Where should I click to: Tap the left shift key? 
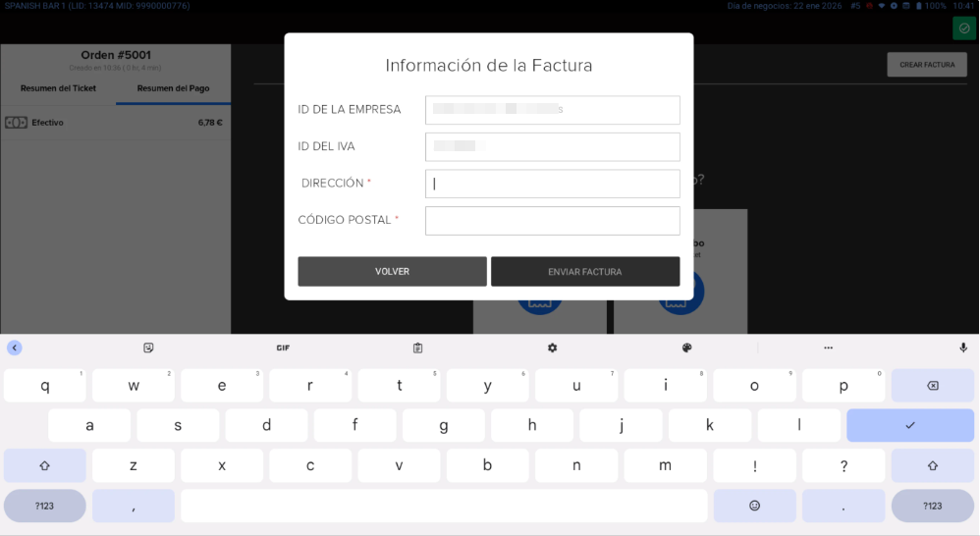[44, 465]
